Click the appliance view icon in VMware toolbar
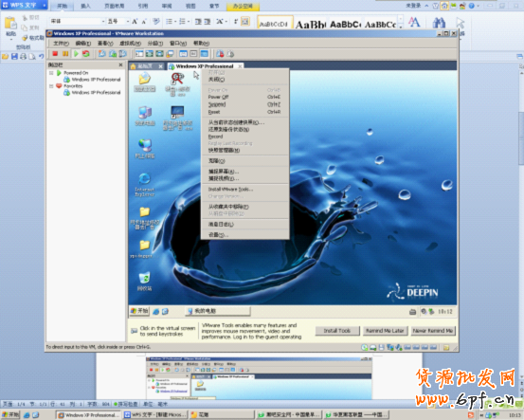This screenshot has height=420, width=524. [x=193, y=53]
